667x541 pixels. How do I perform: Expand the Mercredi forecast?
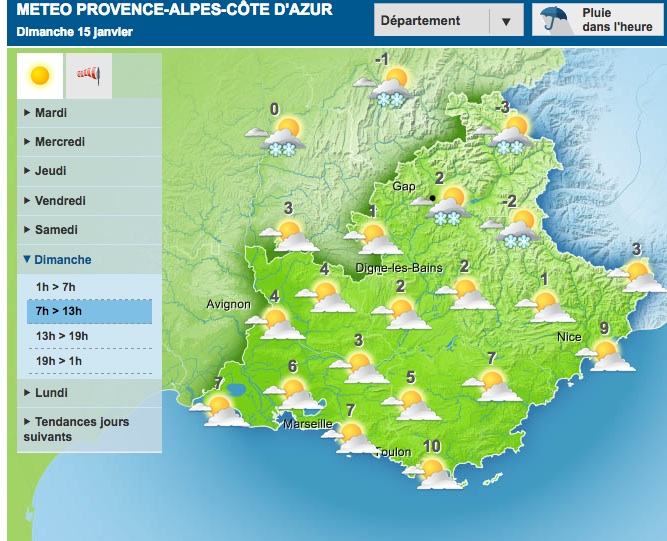click(x=89, y=142)
